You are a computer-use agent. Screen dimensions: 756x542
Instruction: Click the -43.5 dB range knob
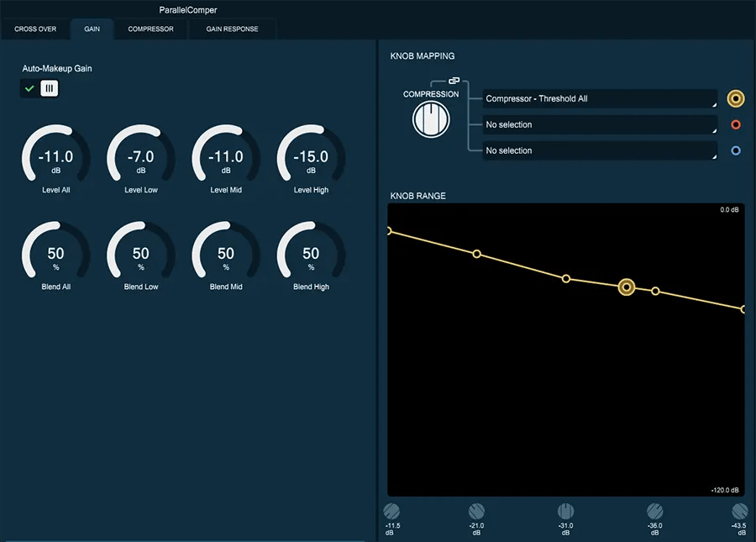(740, 511)
